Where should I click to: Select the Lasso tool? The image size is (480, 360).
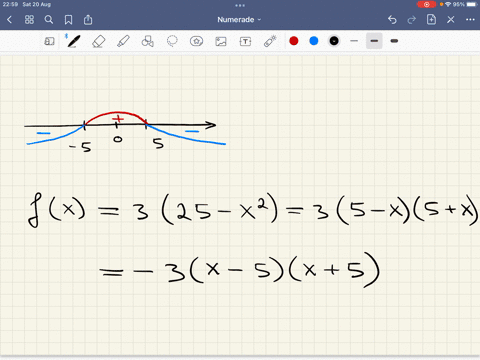(x=172, y=41)
